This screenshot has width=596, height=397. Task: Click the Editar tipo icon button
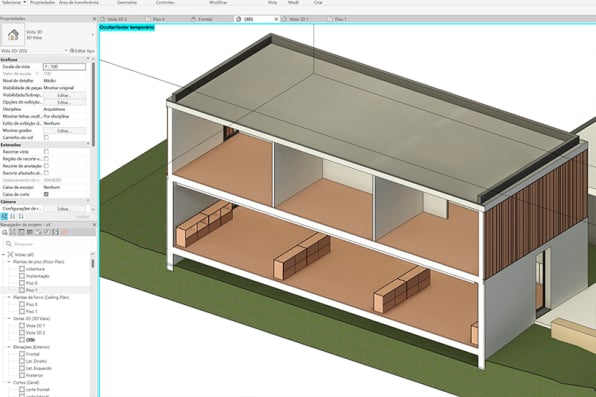(72, 51)
